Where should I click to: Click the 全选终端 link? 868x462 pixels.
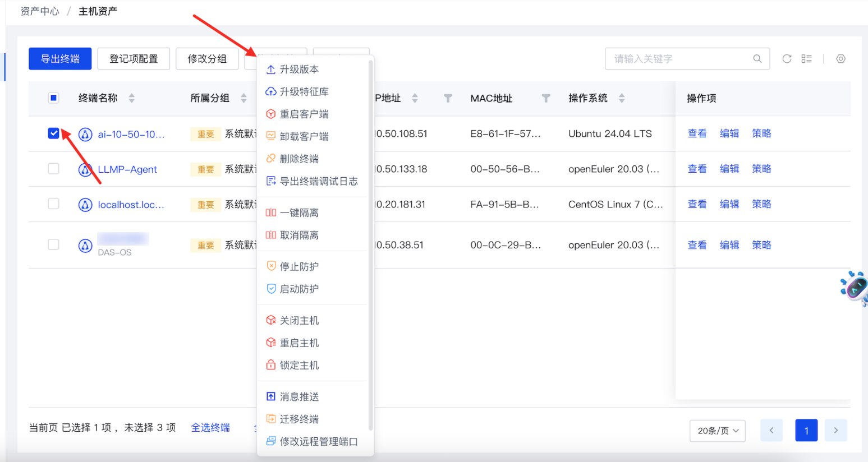pos(210,427)
